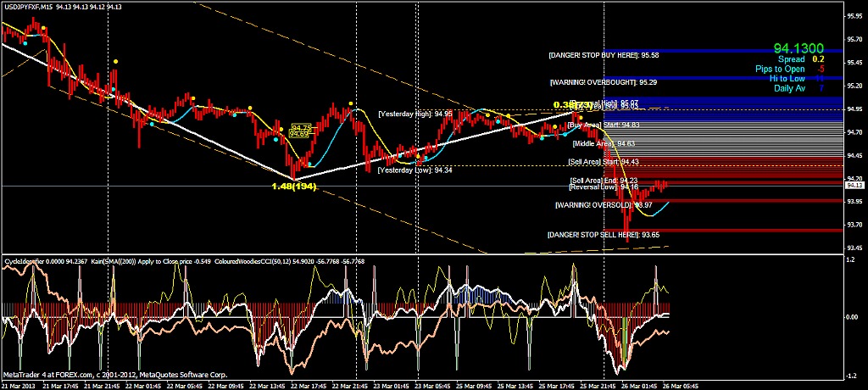Click the 26 Mar 05:45 time label

(682, 386)
